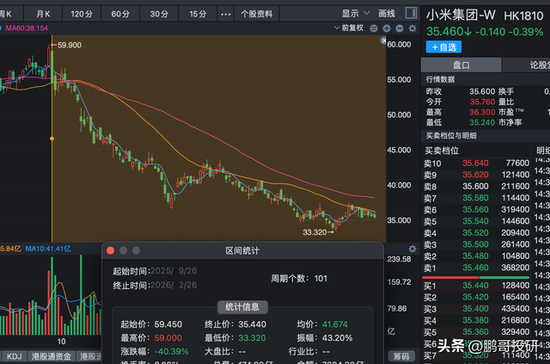Click the MA60:38.154 indicator label
This screenshot has width=550, height=364.
[27, 28]
